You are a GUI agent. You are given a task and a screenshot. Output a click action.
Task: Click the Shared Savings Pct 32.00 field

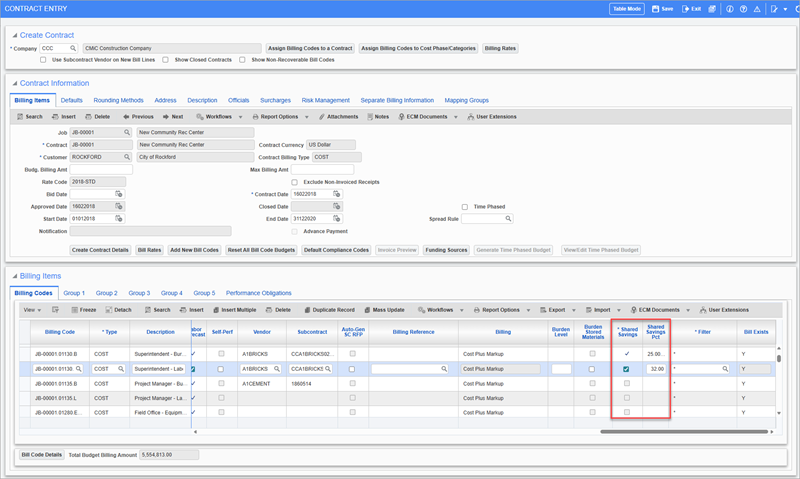[656, 369]
